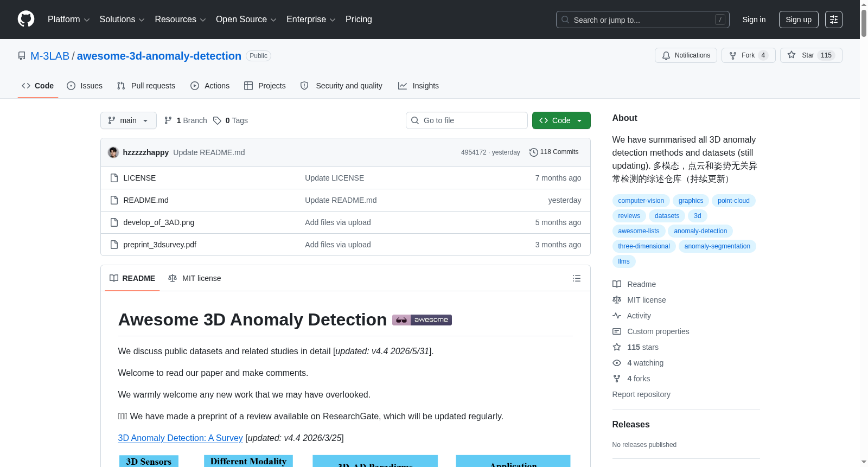Open the M-3LAB organization link
868x467 pixels.
point(50,56)
